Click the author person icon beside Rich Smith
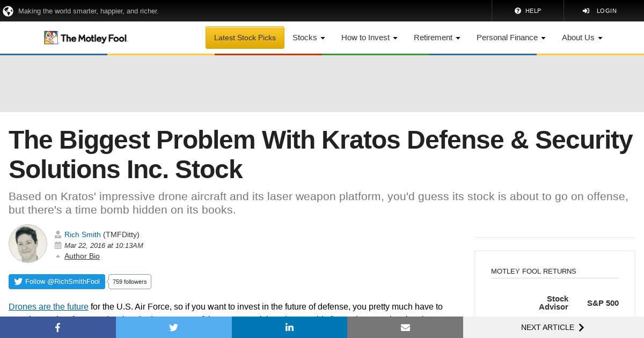The height and width of the screenshot is (338, 644). (58, 234)
